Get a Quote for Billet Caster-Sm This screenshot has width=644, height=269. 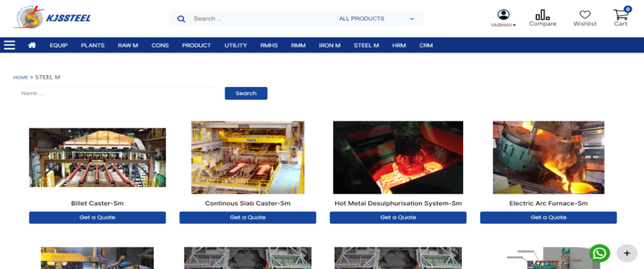click(x=97, y=218)
